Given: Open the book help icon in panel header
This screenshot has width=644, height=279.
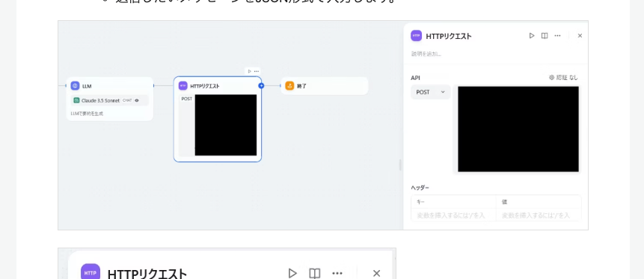Looking at the screenshot, I should [x=545, y=36].
